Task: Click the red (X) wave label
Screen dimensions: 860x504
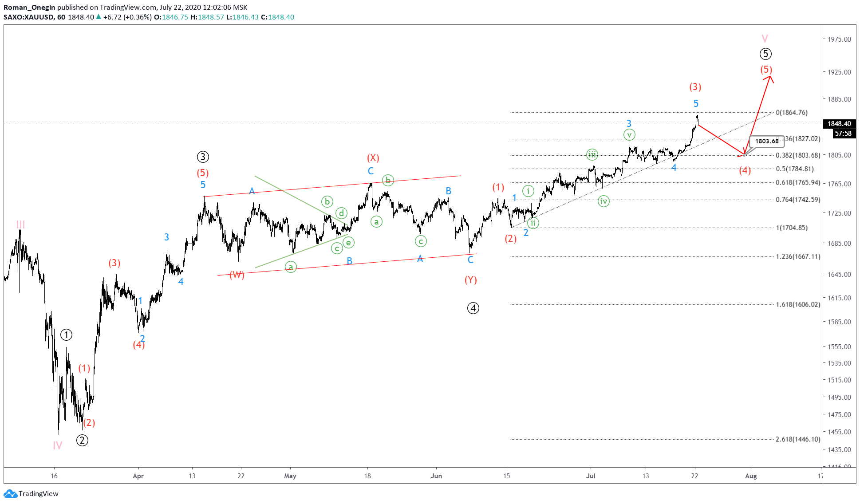Action: click(x=373, y=157)
